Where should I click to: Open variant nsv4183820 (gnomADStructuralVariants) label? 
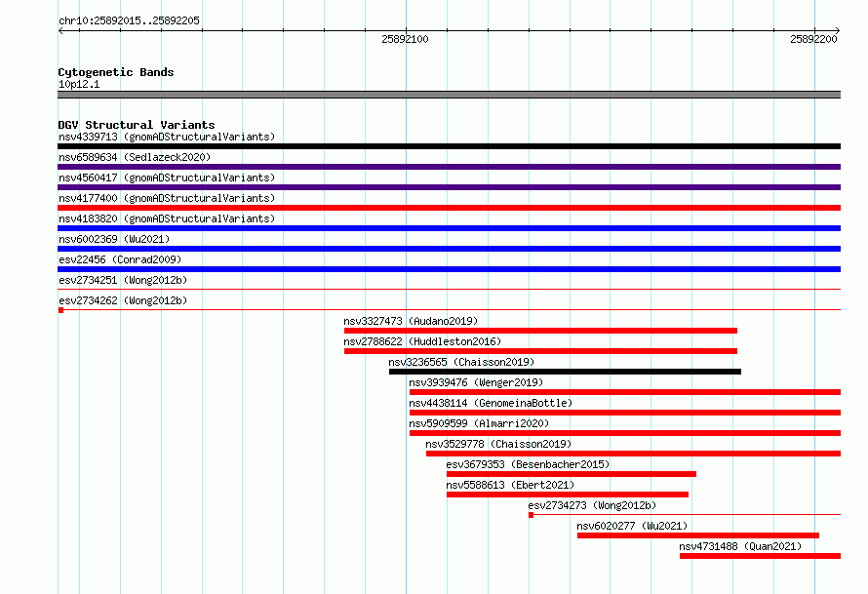pyautogui.click(x=167, y=218)
